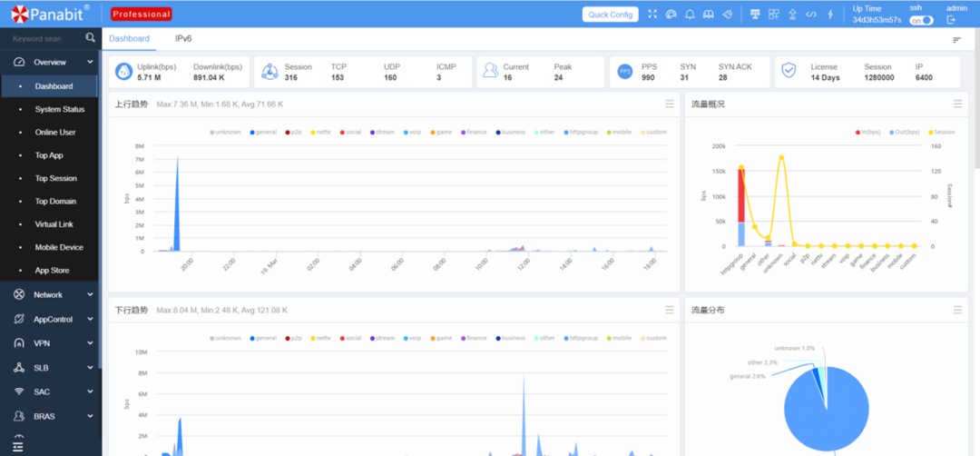Click the Panabit logo
This screenshot has width=980, height=456.
click(50, 14)
